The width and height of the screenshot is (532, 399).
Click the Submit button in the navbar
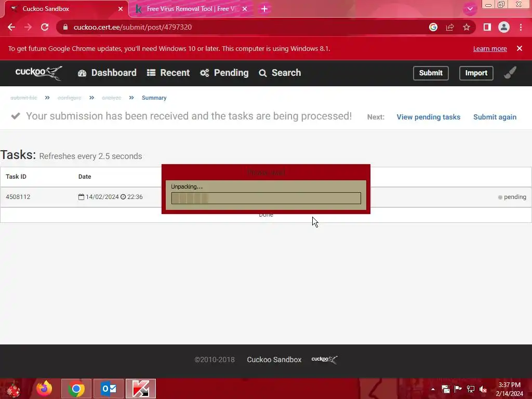(431, 73)
